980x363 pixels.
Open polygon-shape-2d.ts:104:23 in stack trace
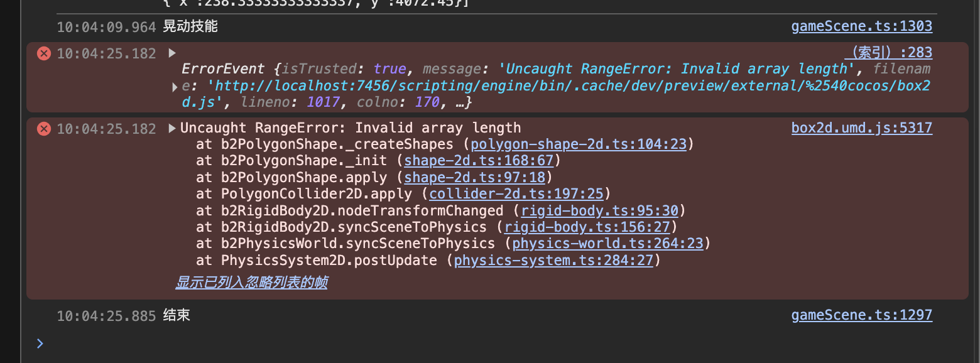click(x=579, y=144)
